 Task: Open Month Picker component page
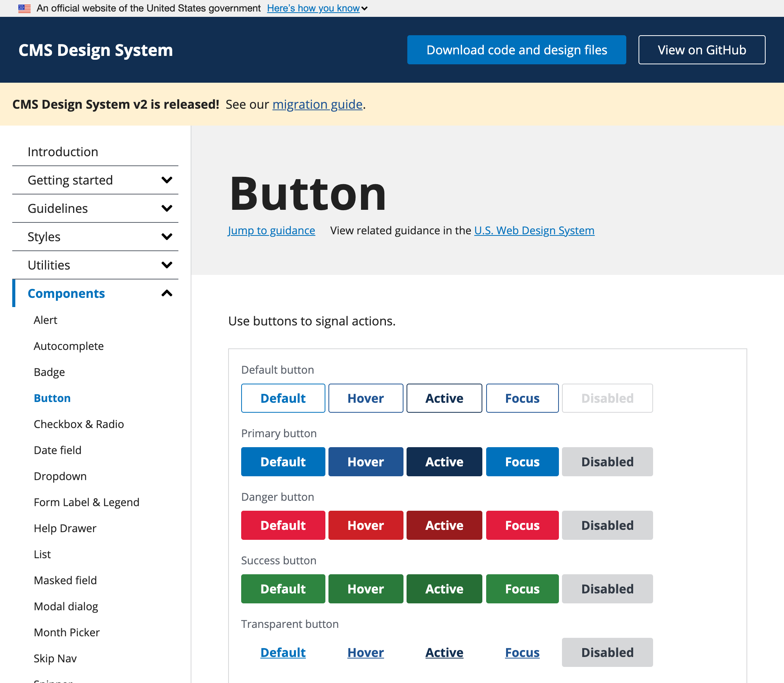(67, 632)
